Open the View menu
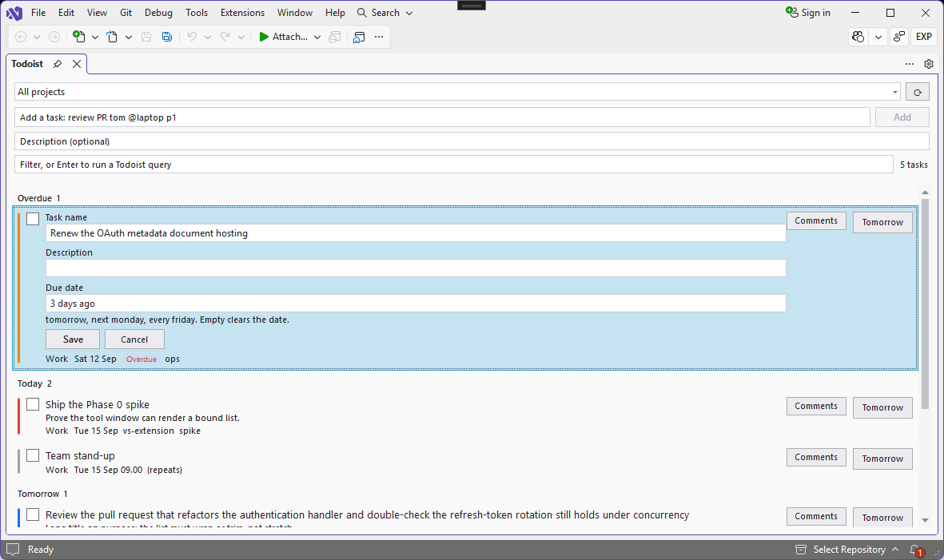944x560 pixels. coord(97,13)
